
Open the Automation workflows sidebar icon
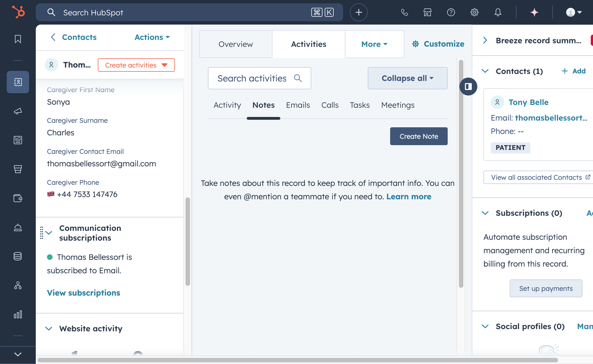click(x=18, y=285)
